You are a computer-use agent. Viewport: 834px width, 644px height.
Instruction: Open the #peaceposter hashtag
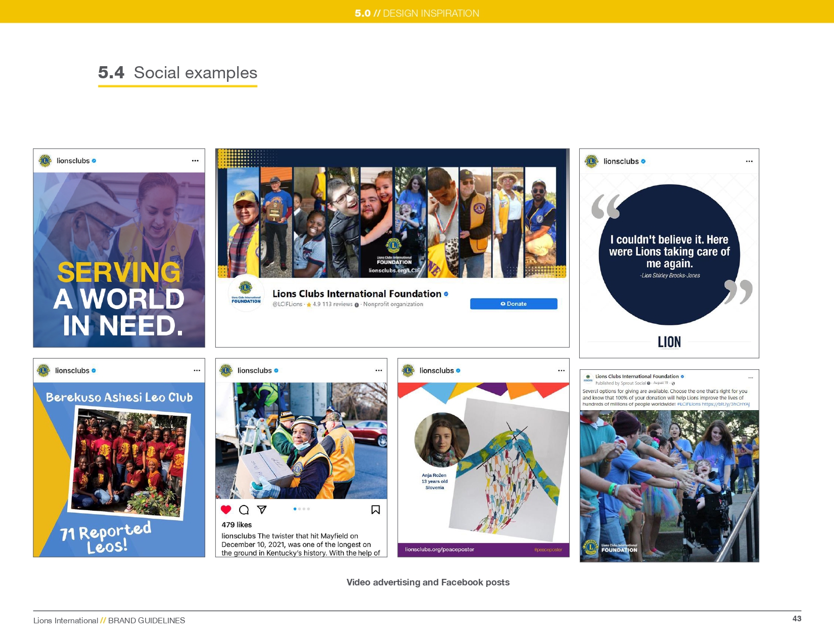click(x=548, y=550)
